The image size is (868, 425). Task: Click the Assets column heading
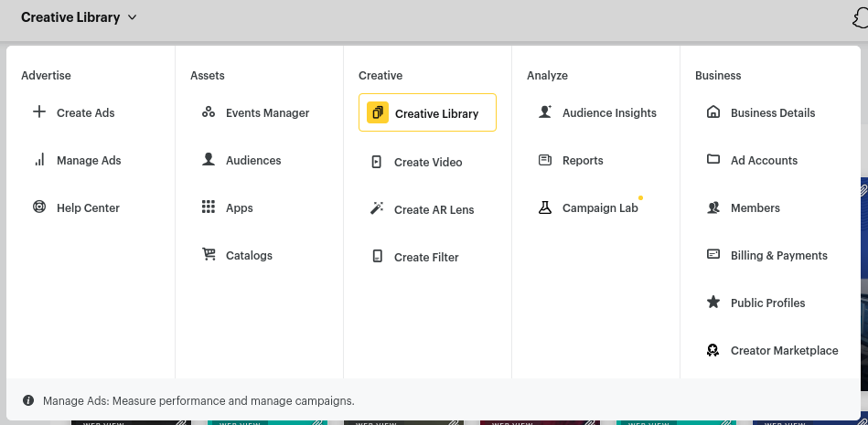[x=208, y=75]
